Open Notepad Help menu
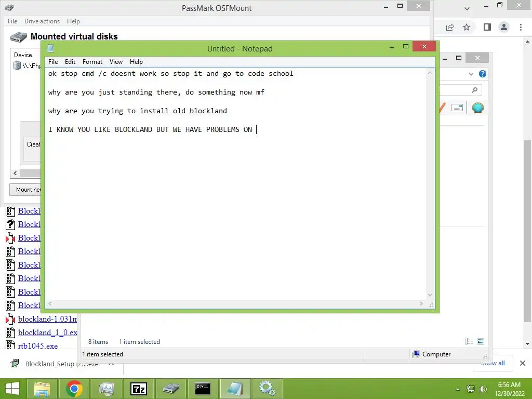The height and width of the screenshot is (399, 532). point(136,62)
